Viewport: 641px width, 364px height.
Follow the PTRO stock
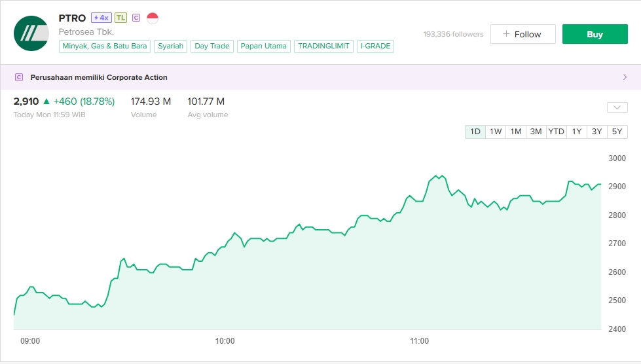click(x=522, y=34)
